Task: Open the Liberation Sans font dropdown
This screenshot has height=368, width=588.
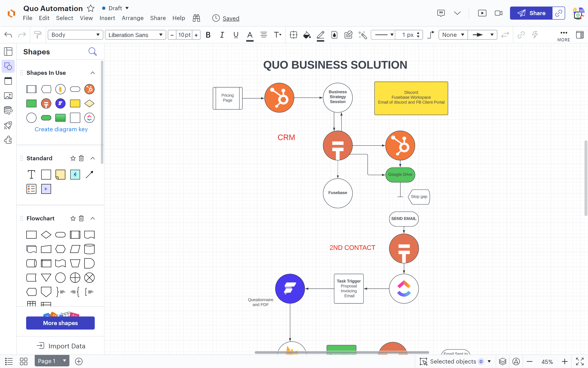Action: pyautogui.click(x=136, y=35)
